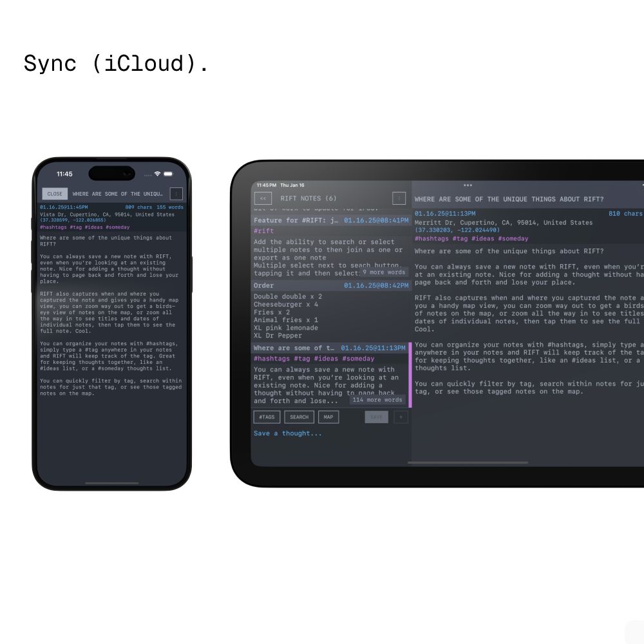
Task: Tap the Vista Dr, Cupertino address on phone
Action: pyautogui.click(x=107, y=214)
